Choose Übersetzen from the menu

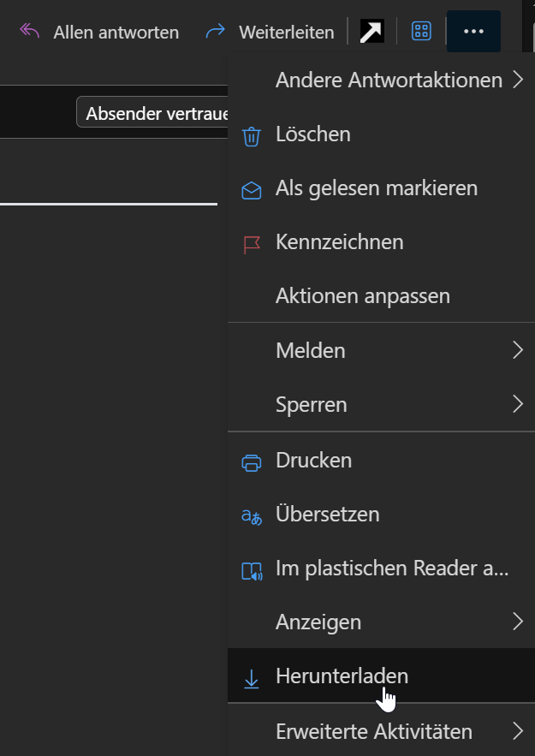(327, 515)
